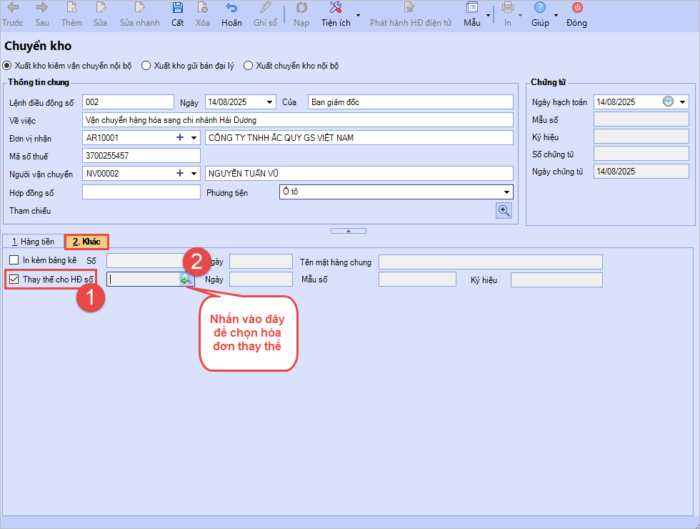The height and width of the screenshot is (529, 700).
Task: Select Xuất chuyển kho nội bộ option
Action: tap(249, 65)
